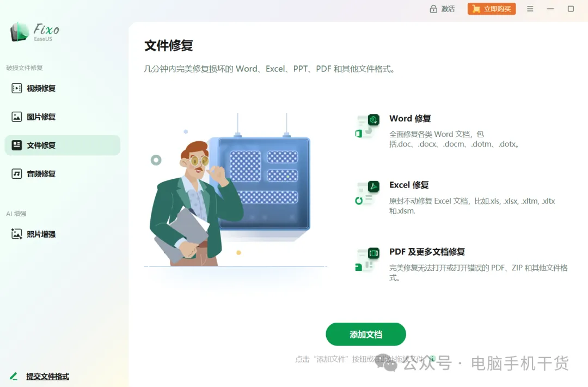Click the green pencil submit format icon
Viewport: 588px width, 387px height.
point(14,376)
